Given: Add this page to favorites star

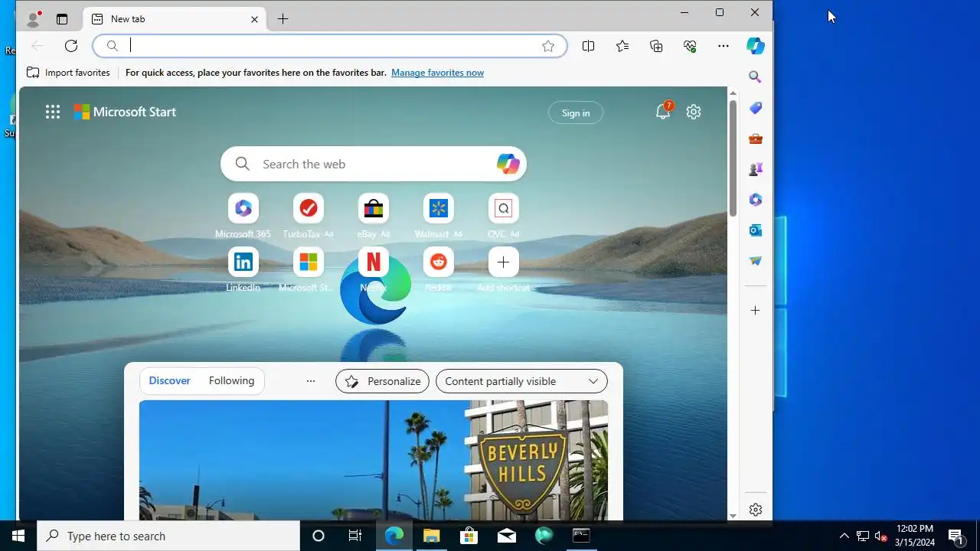Looking at the screenshot, I should pyautogui.click(x=548, y=46).
